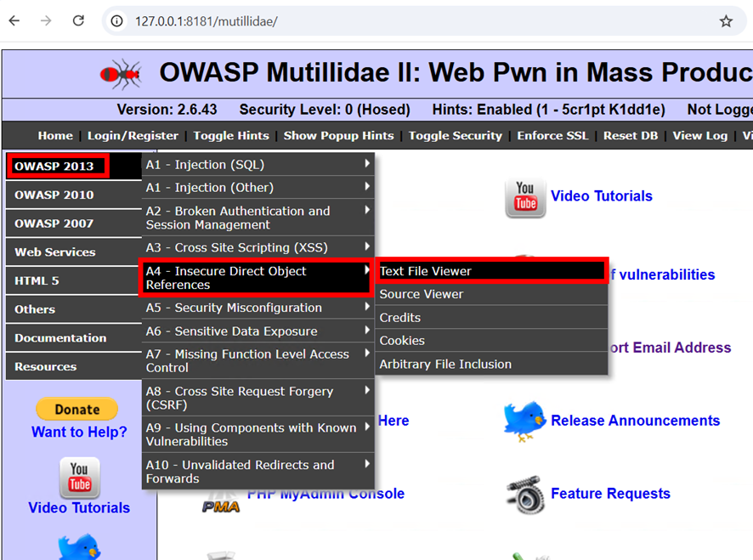Expand A1 - Injection (Other) submenu
The width and height of the screenshot is (753, 560).
point(258,187)
